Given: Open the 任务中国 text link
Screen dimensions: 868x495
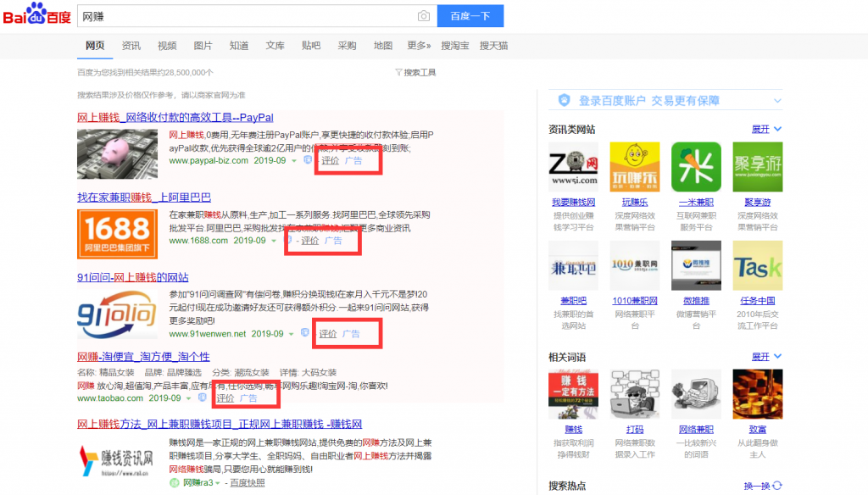Looking at the screenshot, I should [x=758, y=301].
